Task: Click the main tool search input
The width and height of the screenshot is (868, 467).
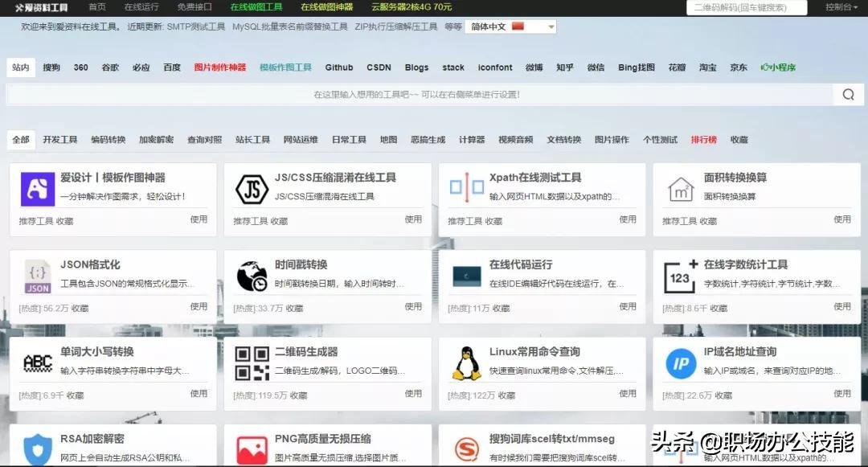Action: (x=420, y=95)
